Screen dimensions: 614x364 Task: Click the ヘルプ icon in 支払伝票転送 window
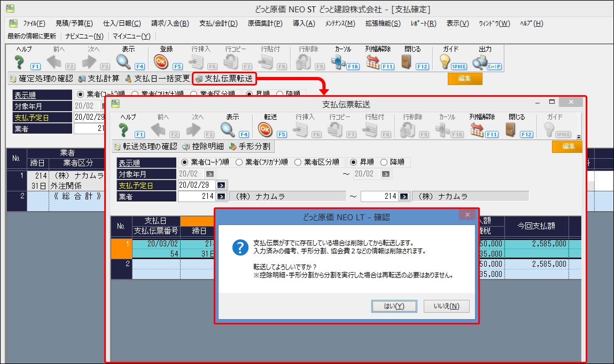(x=123, y=130)
